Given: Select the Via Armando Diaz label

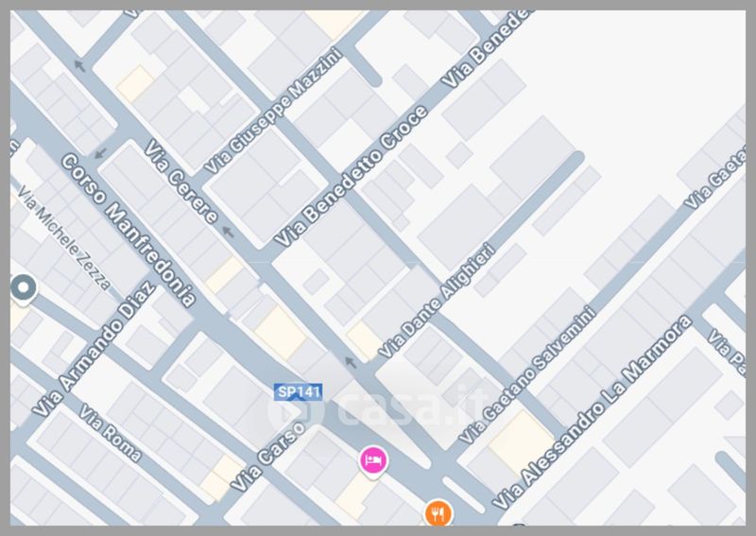Looking at the screenshot, I should click(94, 348).
